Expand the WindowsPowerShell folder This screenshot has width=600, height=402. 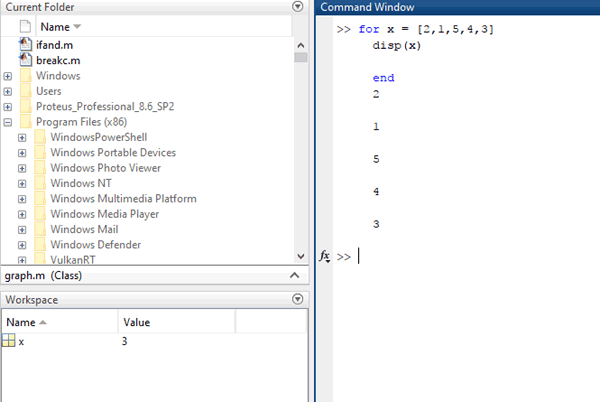[x=22, y=138]
